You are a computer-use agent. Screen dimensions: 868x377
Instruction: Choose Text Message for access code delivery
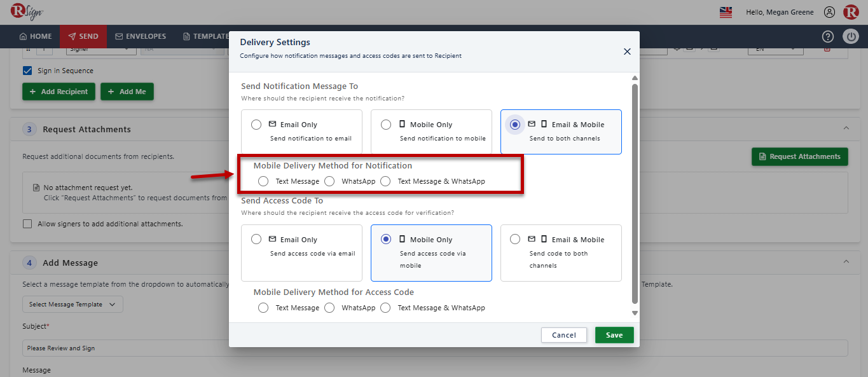point(263,308)
